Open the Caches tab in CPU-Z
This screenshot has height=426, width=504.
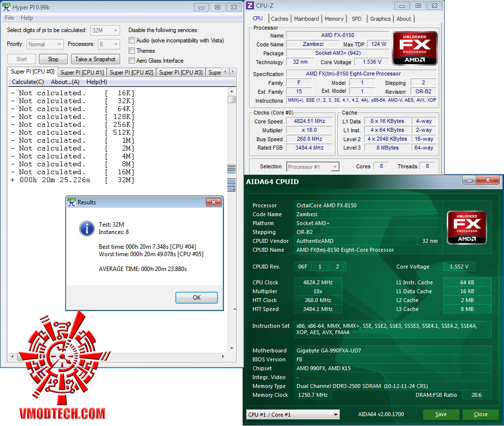pyautogui.click(x=279, y=19)
